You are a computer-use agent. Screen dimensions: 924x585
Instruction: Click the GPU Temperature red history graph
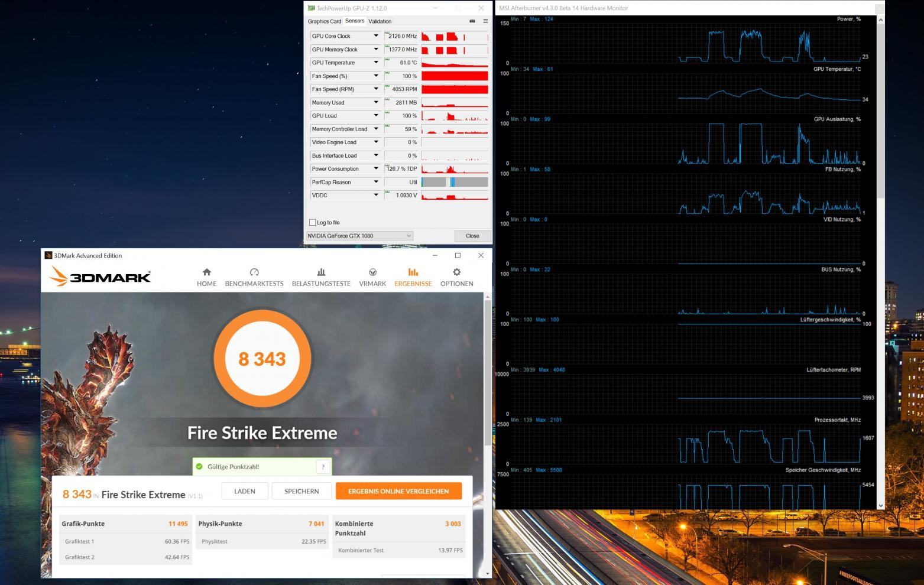(455, 63)
